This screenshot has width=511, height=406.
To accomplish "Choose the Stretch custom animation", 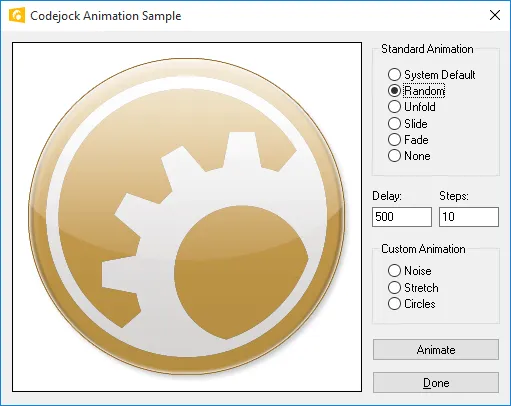I will point(413,287).
